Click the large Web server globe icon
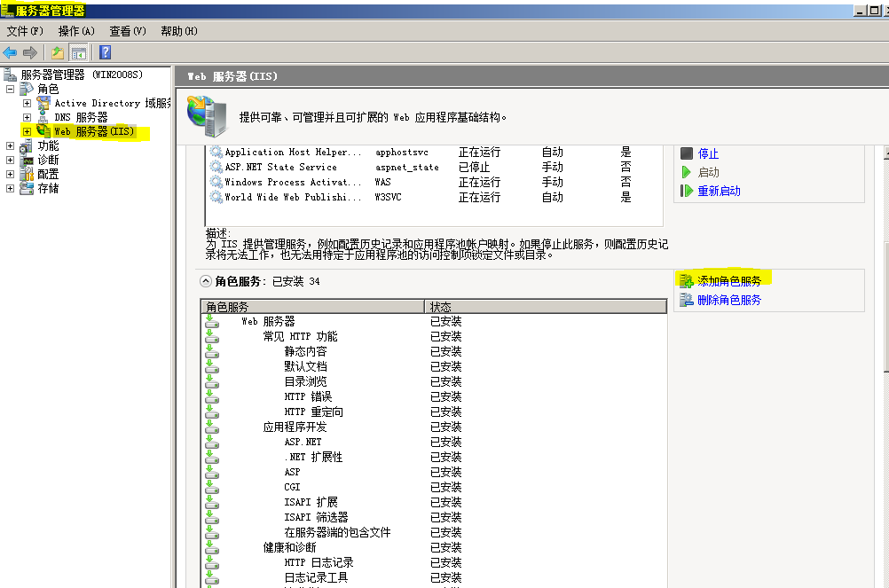Screen dimensions: 889x588 point(207,116)
